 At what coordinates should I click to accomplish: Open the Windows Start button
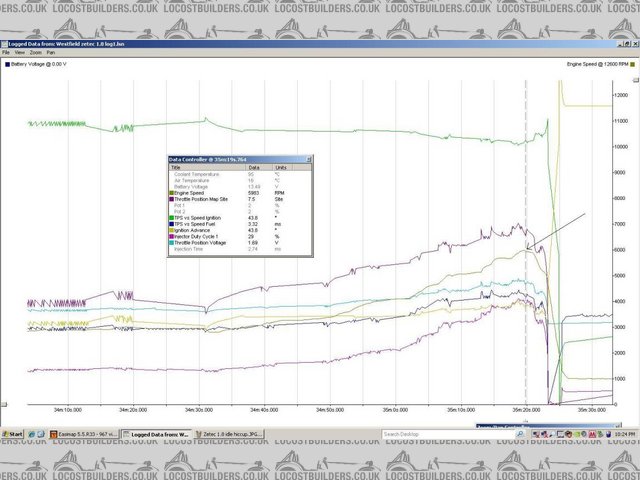click(13, 434)
